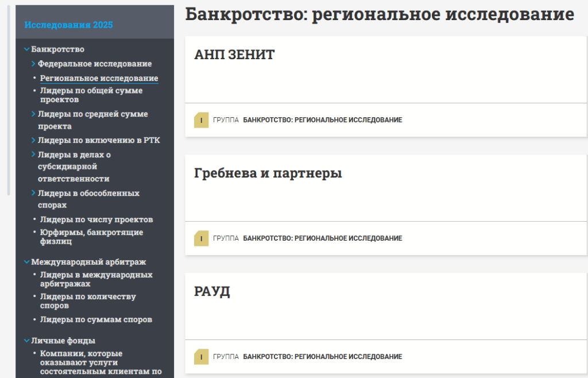The height and width of the screenshot is (378, 588).
Task: Open Лидеры по числу проектов
Action: click(x=96, y=219)
